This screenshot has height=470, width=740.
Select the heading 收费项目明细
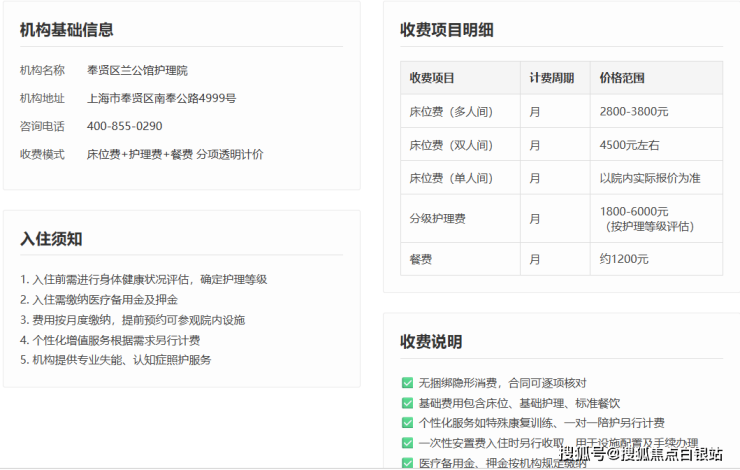coord(446,30)
